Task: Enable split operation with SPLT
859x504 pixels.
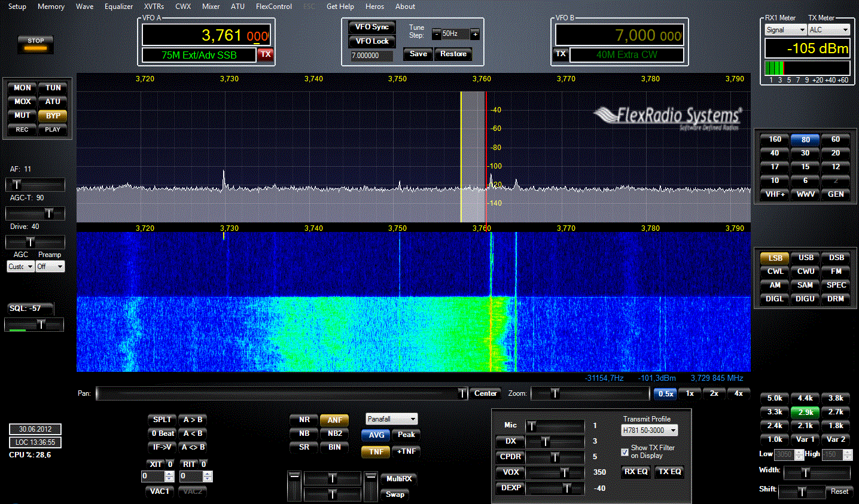Action: coord(162,420)
